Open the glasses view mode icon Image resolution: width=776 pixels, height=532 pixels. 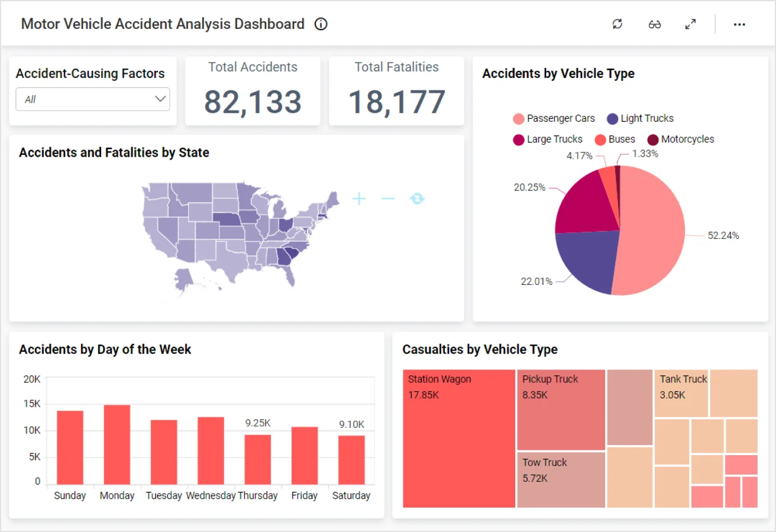point(654,24)
